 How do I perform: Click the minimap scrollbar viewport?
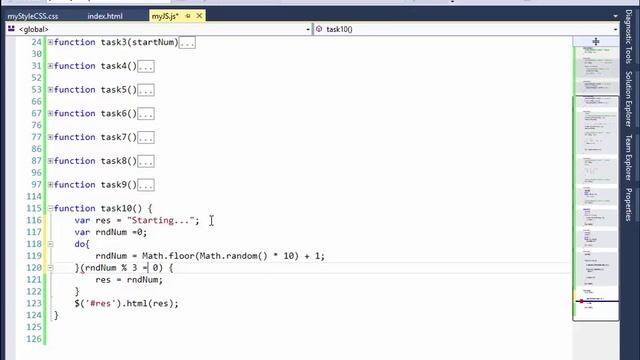point(596,208)
